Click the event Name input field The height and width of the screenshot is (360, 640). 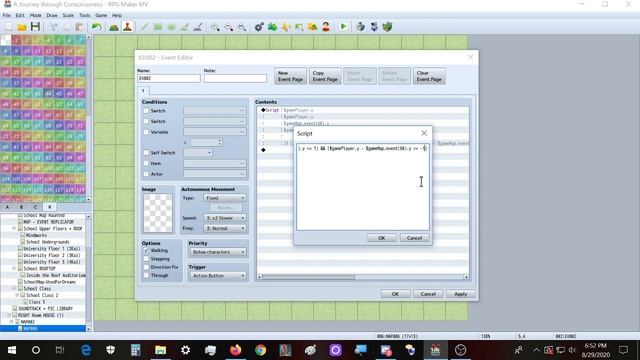169,78
